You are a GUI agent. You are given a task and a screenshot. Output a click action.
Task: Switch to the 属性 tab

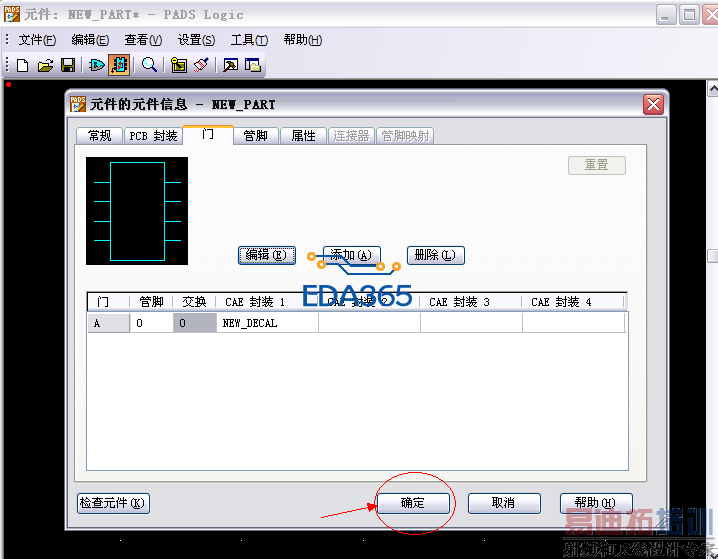pyautogui.click(x=303, y=136)
